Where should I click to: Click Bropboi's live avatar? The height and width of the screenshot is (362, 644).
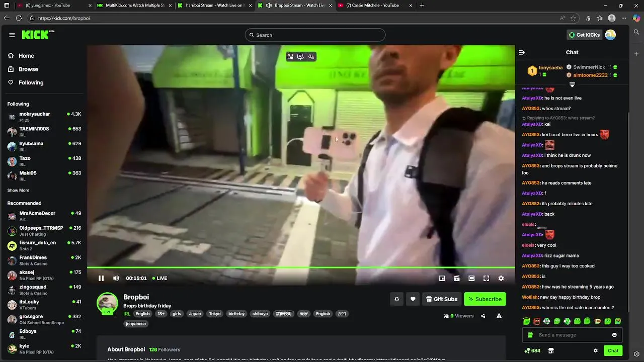[107, 303]
